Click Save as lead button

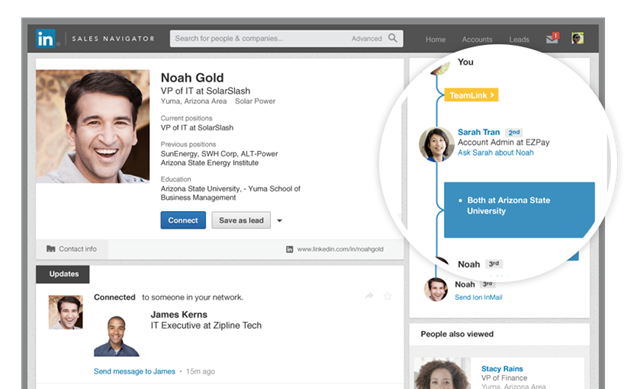241,220
